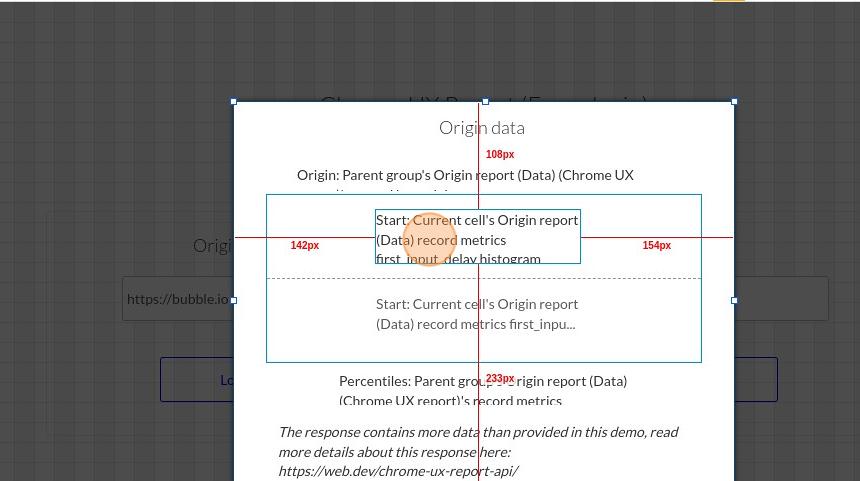Viewport: 860px width, 481px height.
Task: Click the italic 'The response contains more data' note
Action: (478, 433)
